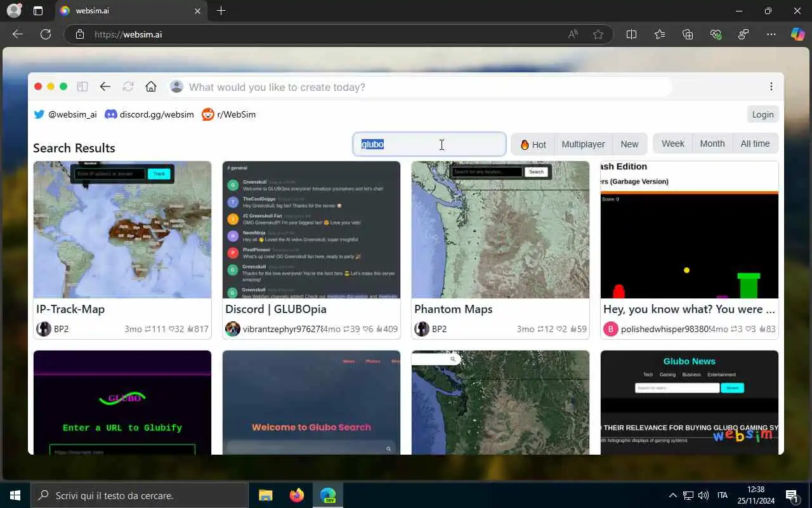Toggle Edge split screen icon
Screen dimensions: 812x508
point(631,34)
